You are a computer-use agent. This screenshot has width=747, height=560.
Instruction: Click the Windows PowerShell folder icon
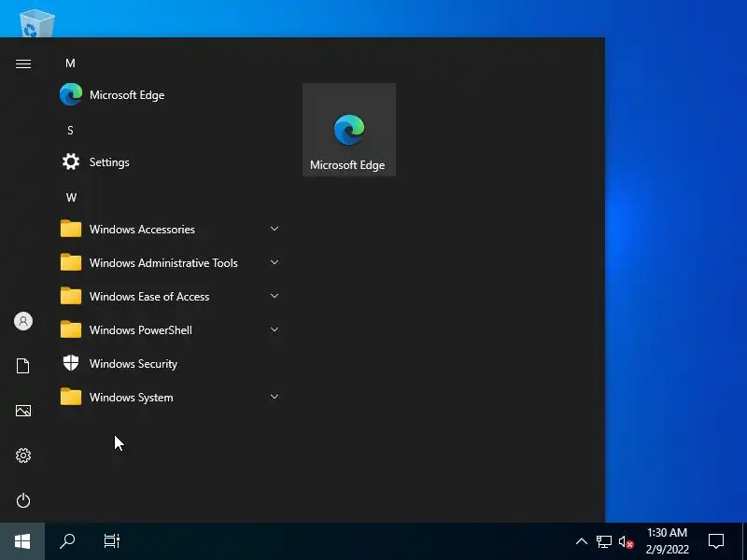tap(71, 329)
